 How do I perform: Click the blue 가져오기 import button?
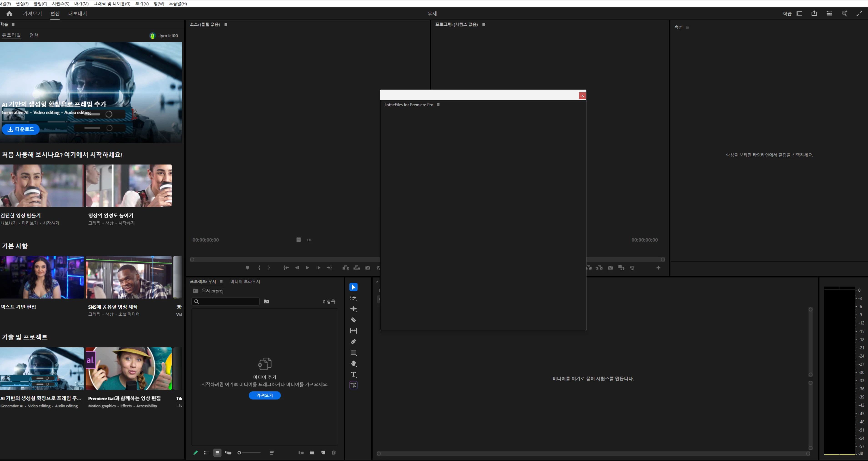click(x=264, y=396)
